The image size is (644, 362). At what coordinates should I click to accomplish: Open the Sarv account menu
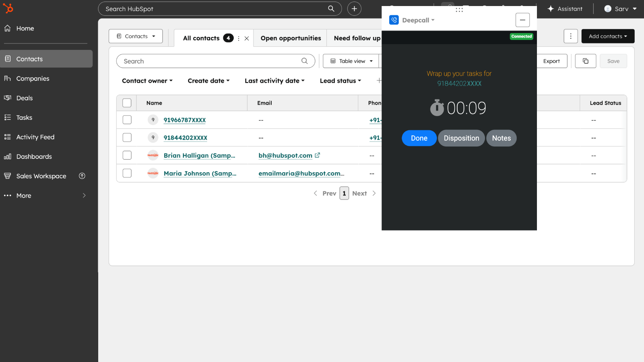(x=620, y=9)
